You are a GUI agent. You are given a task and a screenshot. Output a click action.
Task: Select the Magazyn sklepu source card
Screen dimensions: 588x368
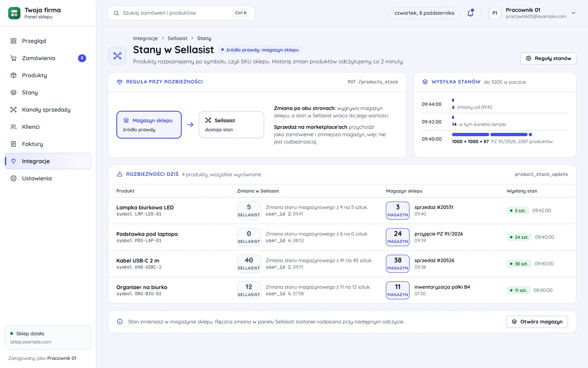coord(149,125)
